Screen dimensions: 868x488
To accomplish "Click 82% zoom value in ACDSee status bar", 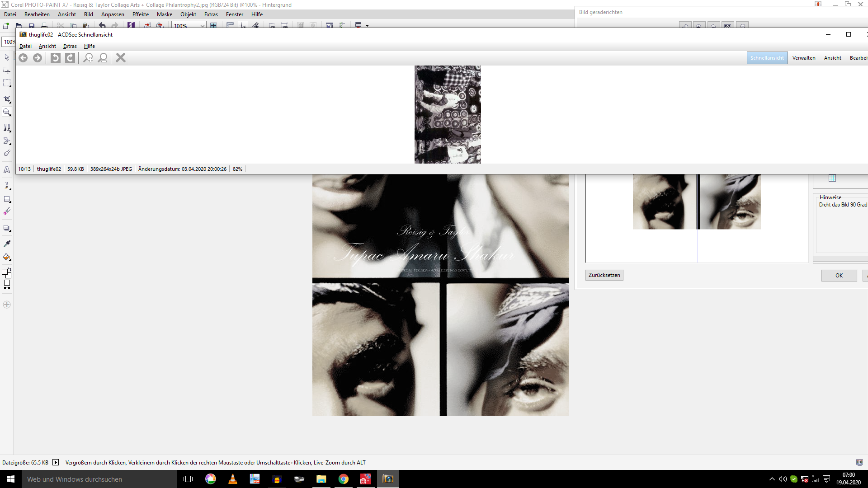I will click(237, 169).
